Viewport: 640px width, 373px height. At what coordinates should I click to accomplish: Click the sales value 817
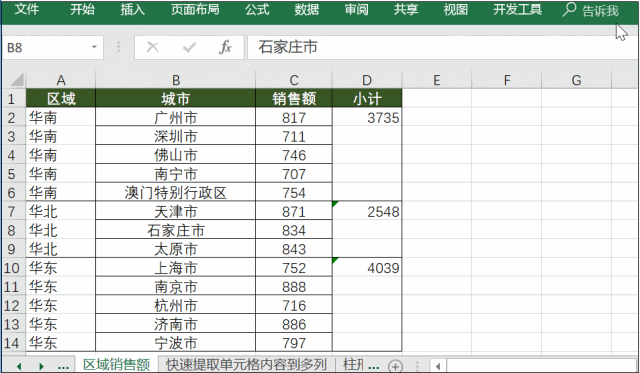294,118
